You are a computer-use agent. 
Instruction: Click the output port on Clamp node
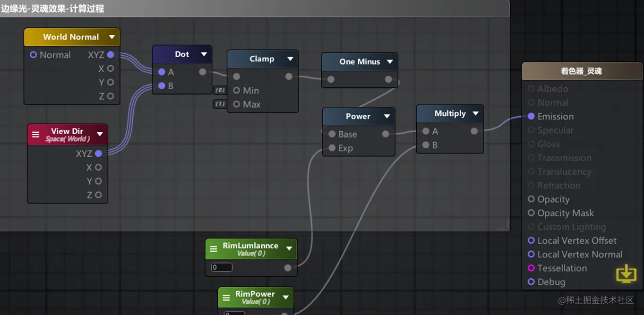point(289,77)
